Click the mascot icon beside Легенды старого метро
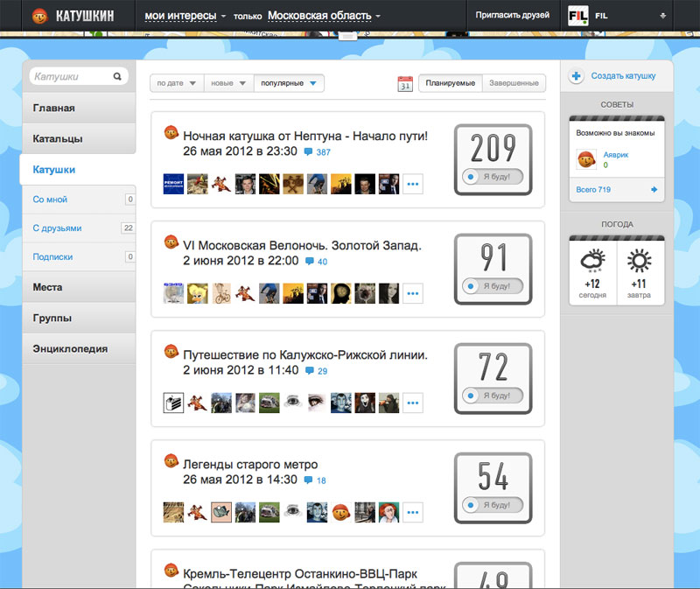Image resolution: width=700 pixels, height=589 pixels. coord(171,461)
